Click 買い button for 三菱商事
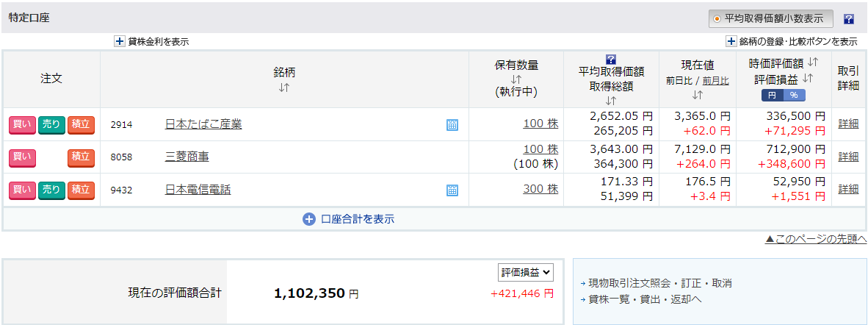Screen dimensions: 868x325 tap(22, 157)
